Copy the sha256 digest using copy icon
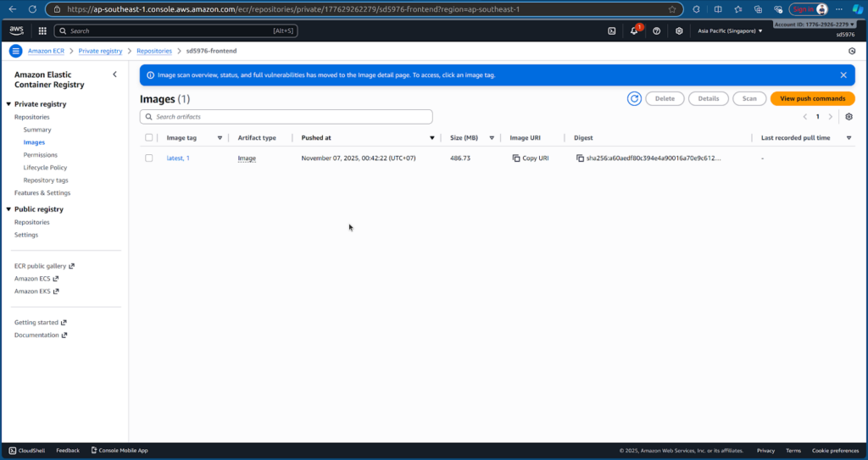 (x=580, y=158)
